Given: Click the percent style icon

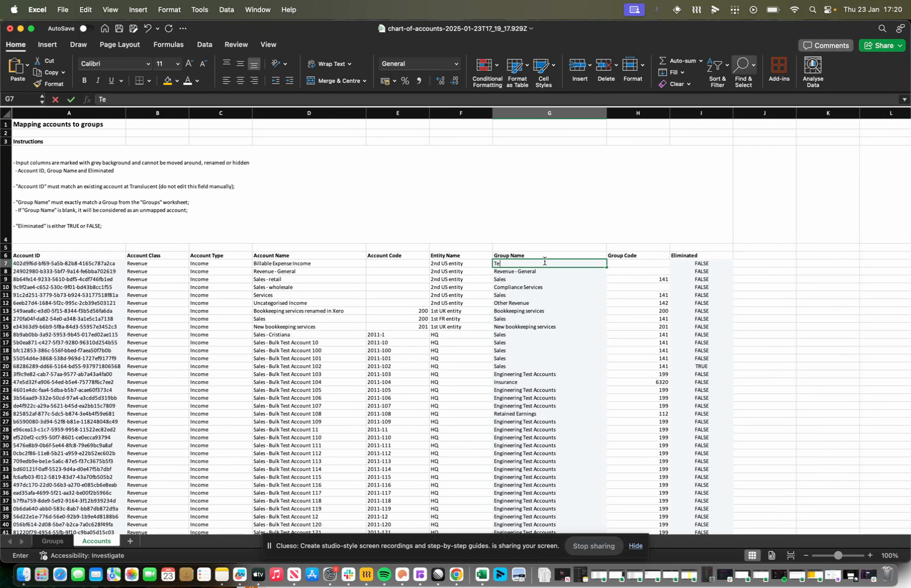Looking at the screenshot, I should click(405, 81).
